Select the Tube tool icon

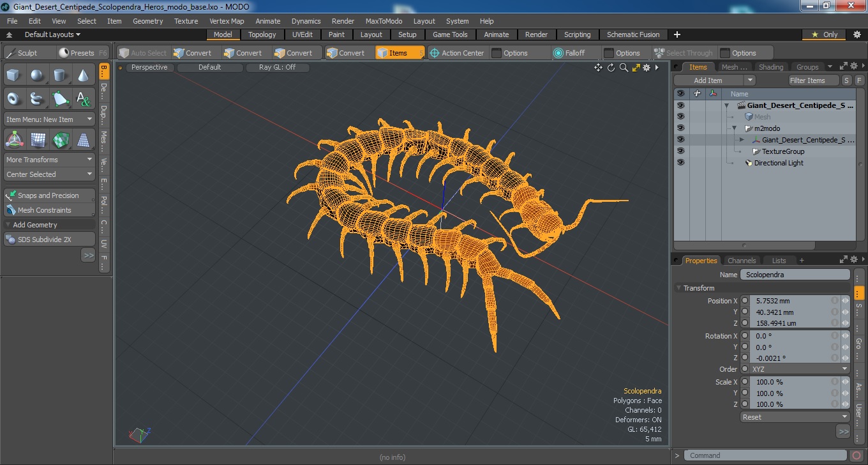[37, 98]
